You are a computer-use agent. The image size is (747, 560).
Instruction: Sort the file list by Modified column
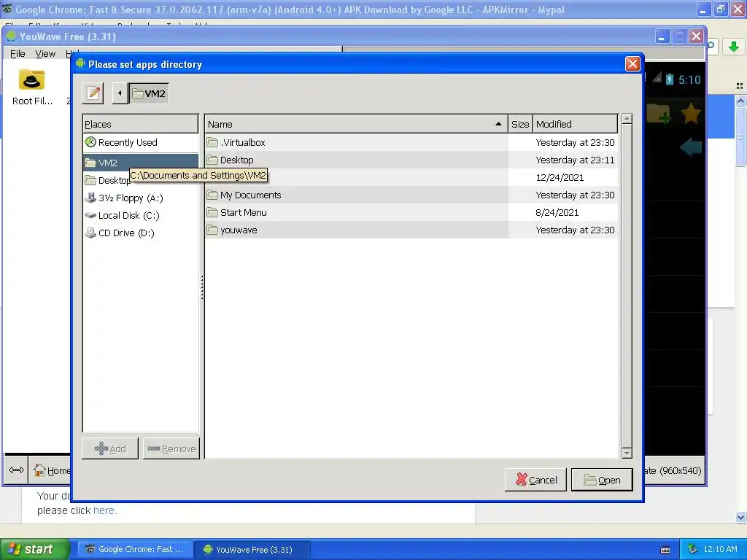(x=575, y=124)
